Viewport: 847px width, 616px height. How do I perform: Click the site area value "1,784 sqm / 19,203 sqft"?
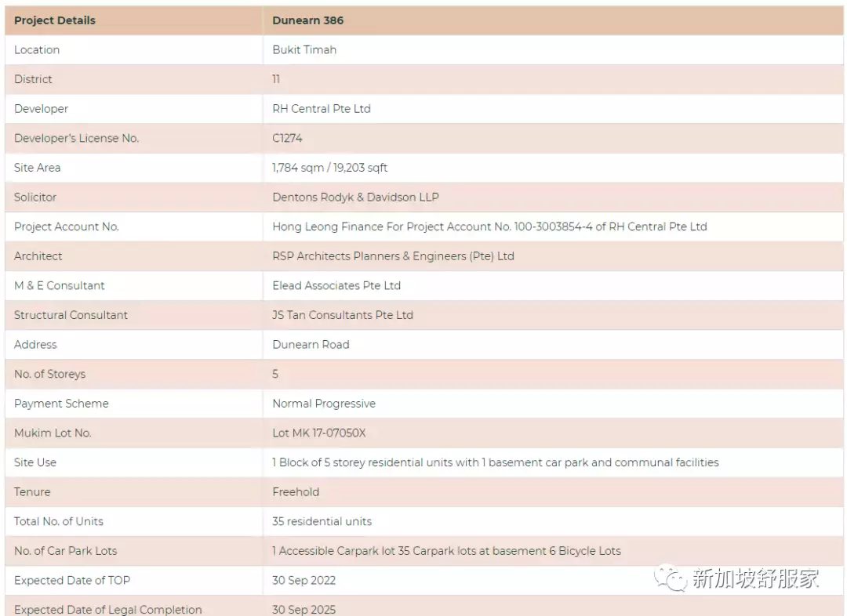point(329,168)
